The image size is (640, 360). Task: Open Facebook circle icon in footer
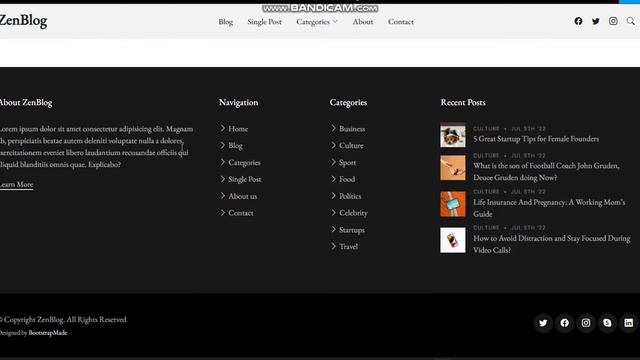[564, 323]
